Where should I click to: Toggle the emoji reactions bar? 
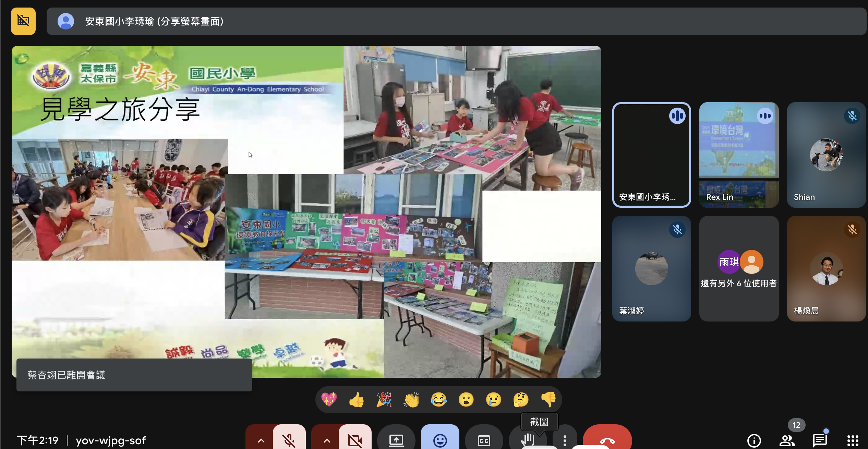click(440, 440)
